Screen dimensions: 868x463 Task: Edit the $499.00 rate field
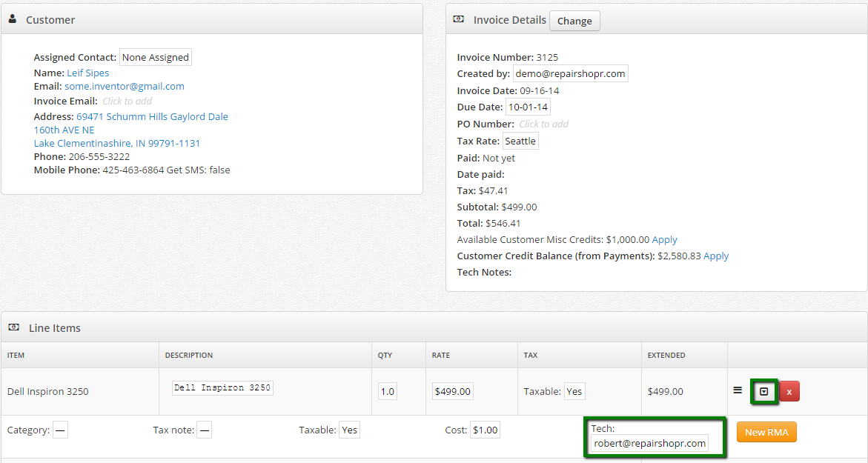[x=452, y=391]
